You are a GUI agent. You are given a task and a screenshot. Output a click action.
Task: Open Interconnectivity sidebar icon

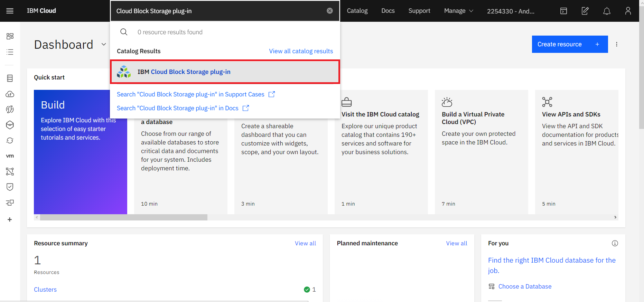[x=10, y=202]
